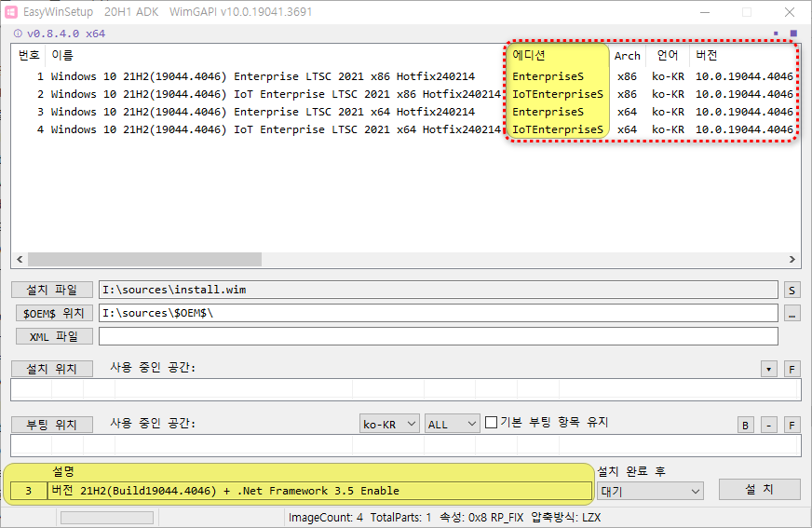Click the x64 Arch cell in row 3
812x528 pixels.
627,112
